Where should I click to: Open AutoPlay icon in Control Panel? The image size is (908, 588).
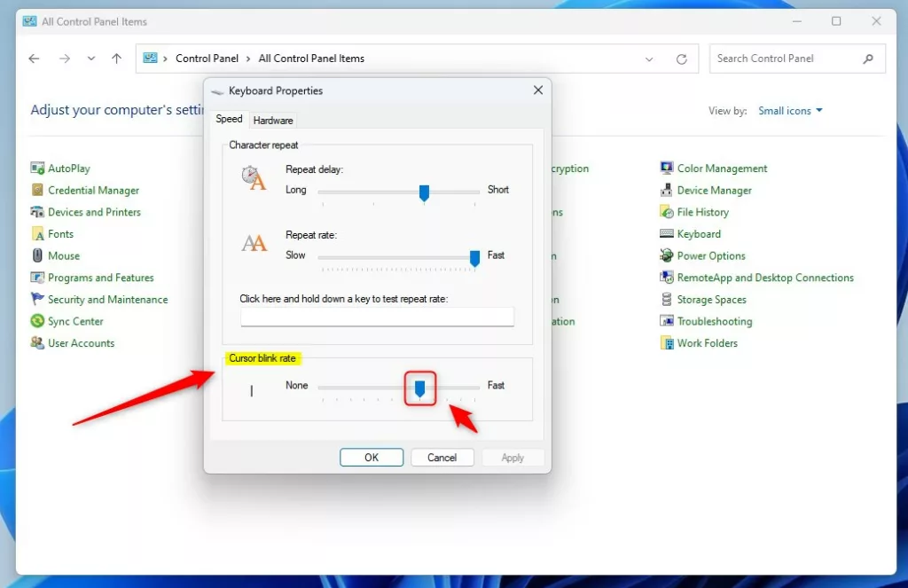click(x=37, y=169)
